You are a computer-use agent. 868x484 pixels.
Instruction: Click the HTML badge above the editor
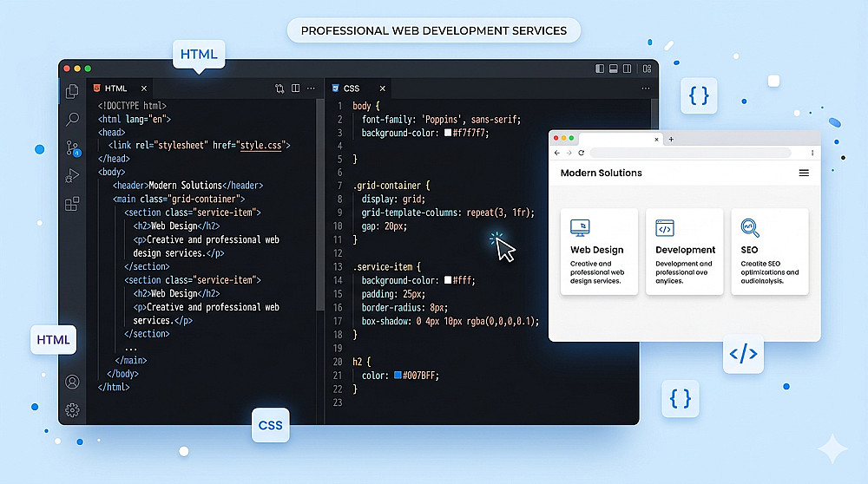pyautogui.click(x=199, y=54)
